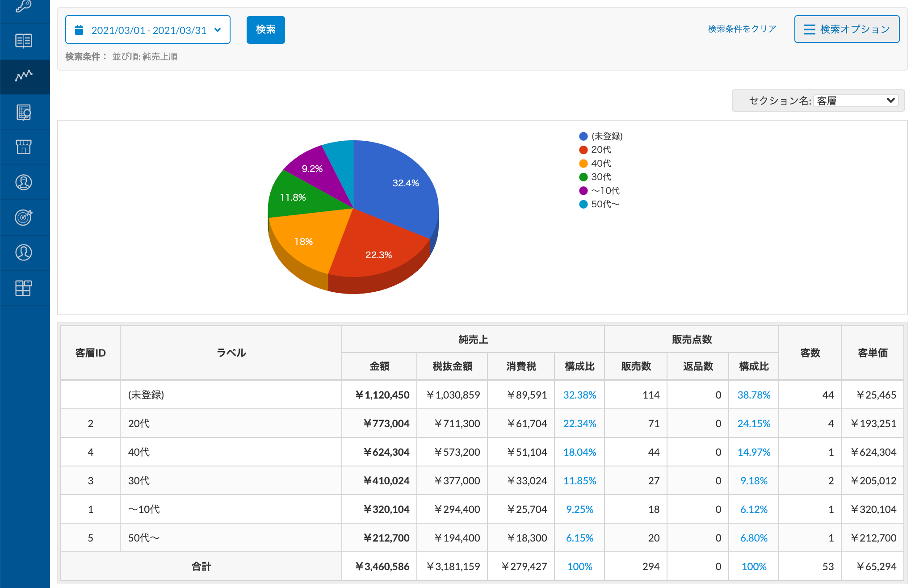The image size is (915, 588).
Task: Open the date range 2021/03/01 - 2021/03/31 picker
Action: pyautogui.click(x=148, y=30)
